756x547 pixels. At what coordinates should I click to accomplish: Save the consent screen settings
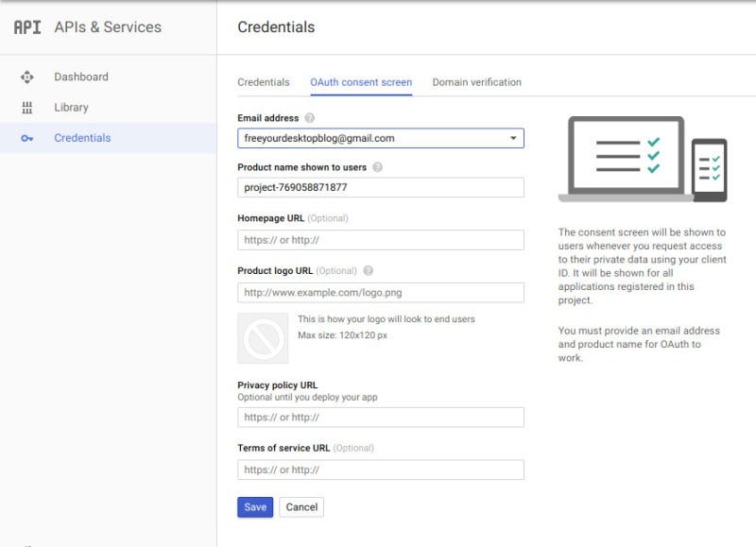(x=255, y=507)
